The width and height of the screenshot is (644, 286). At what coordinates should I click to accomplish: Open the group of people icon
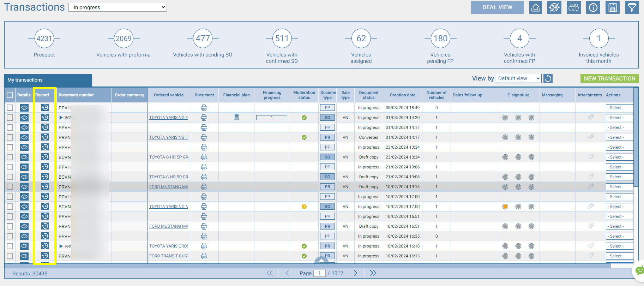point(574,7)
